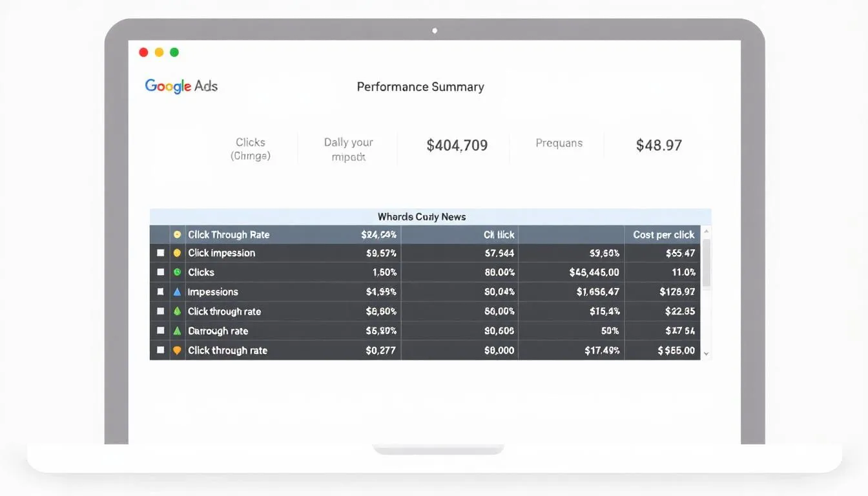Viewport: 868px width, 496px height.
Task: Click the yellow icon beside Click impression
Action: coord(177,253)
